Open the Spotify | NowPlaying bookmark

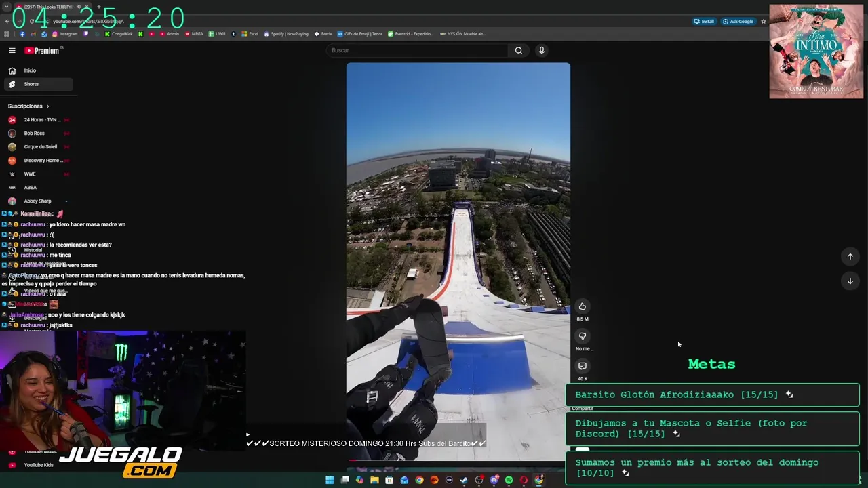point(286,34)
